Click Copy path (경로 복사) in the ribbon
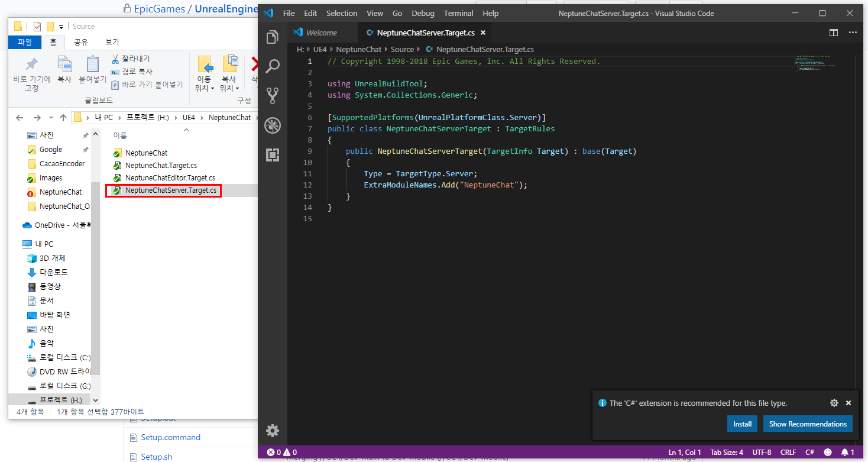 [131, 72]
